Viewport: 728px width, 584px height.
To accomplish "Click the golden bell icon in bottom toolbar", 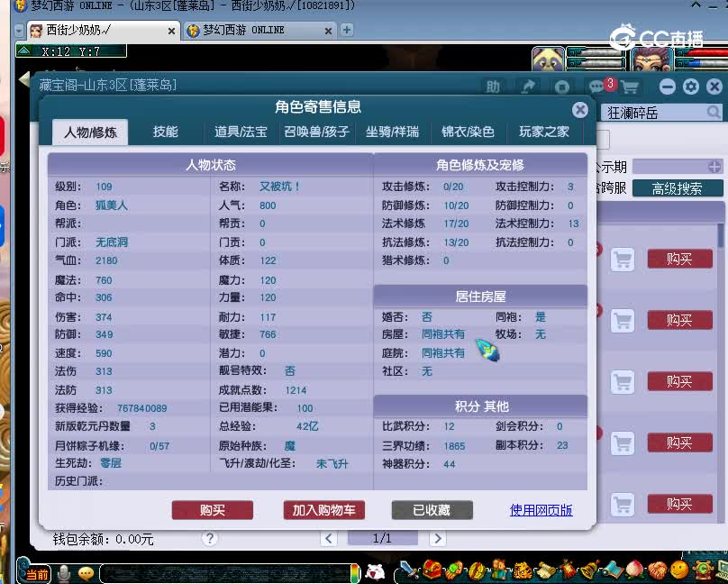I will 589,570.
